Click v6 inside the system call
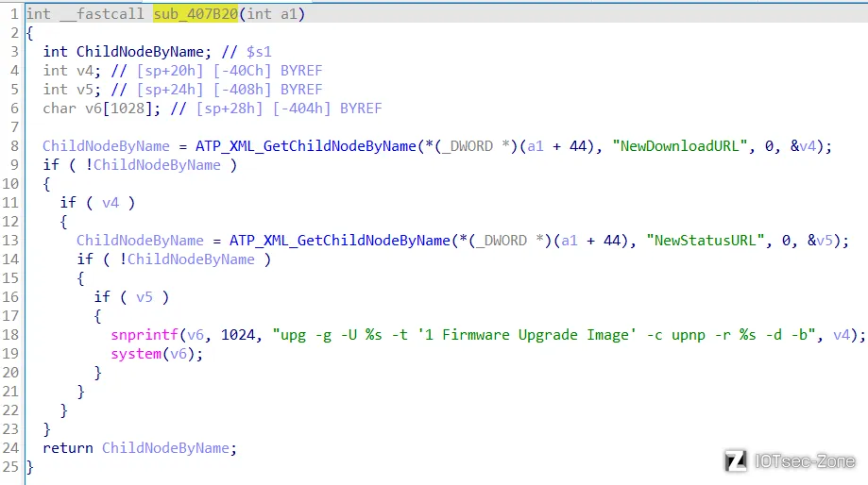This screenshot has height=485, width=868. 179,354
